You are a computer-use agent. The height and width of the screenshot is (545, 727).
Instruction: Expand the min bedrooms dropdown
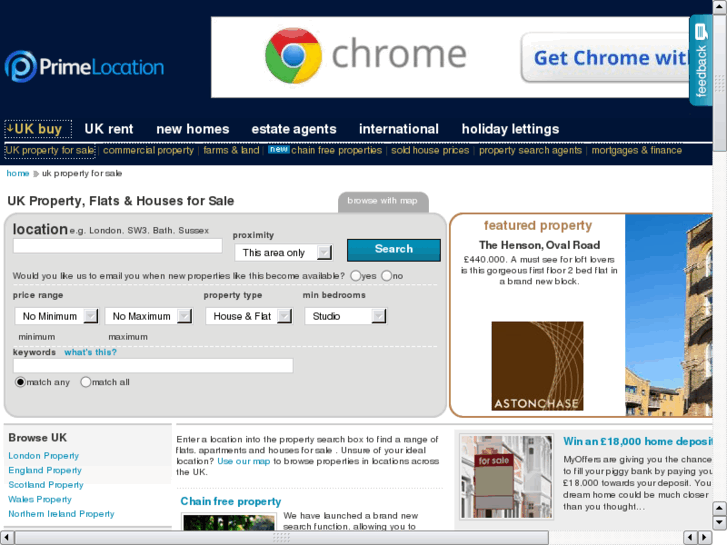coord(345,316)
